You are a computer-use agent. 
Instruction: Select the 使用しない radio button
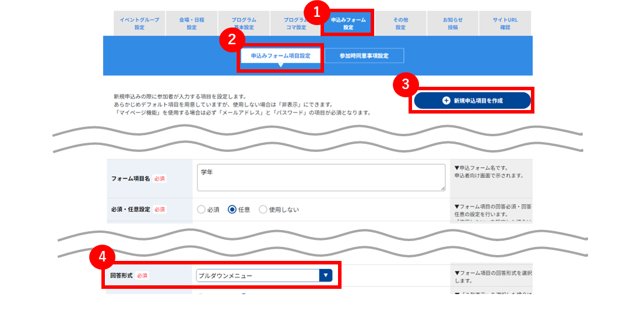point(263,210)
